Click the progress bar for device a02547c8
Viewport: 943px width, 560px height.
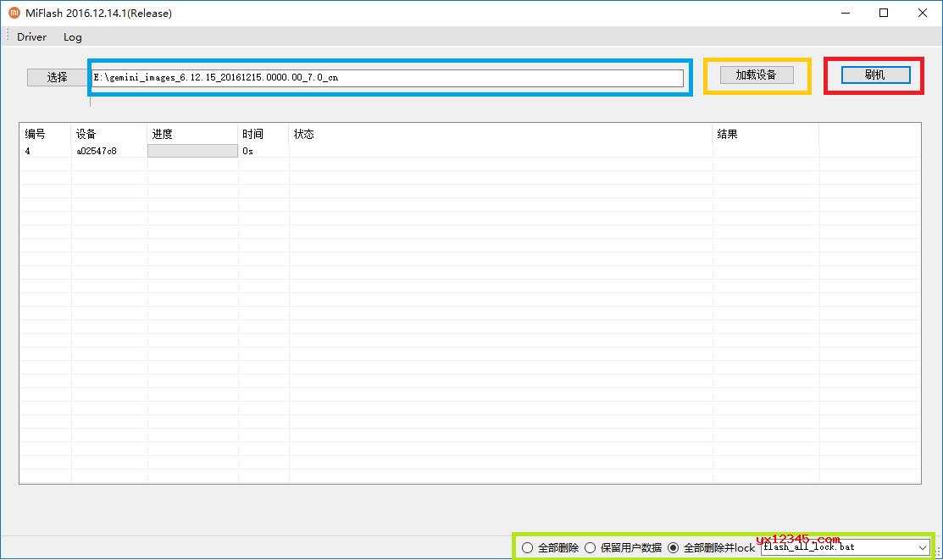click(x=192, y=151)
